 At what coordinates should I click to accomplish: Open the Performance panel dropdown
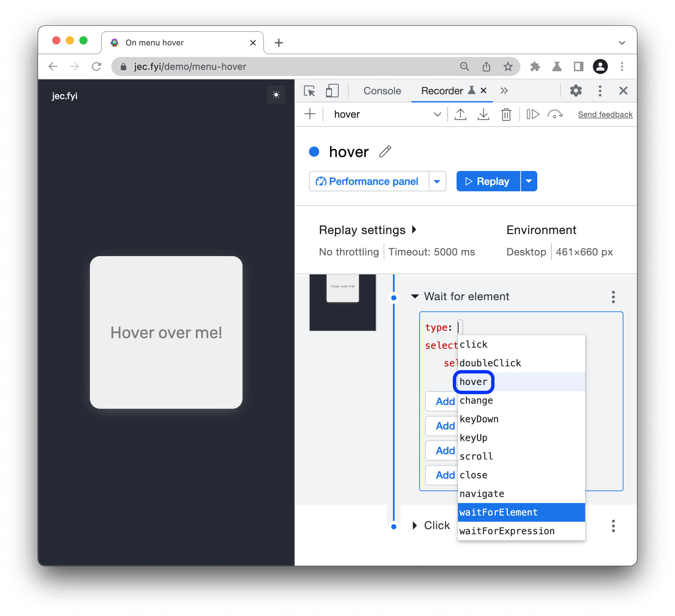[x=437, y=181]
